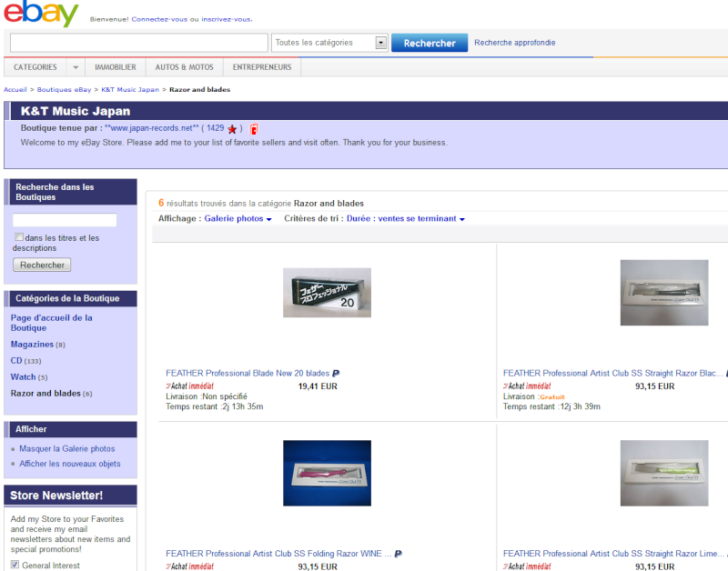
Task: Open the CATEGORIES nav tab
Action: tap(35, 67)
